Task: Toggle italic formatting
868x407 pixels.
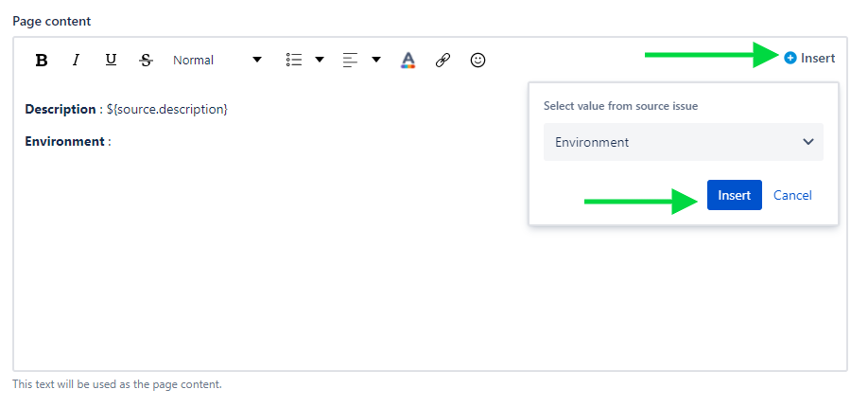Action: pyautogui.click(x=76, y=60)
